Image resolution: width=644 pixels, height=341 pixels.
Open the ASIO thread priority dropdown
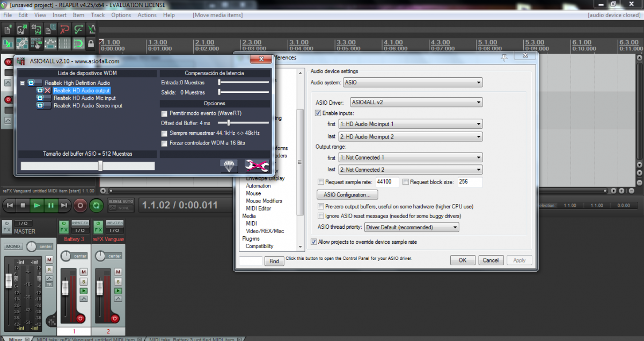point(412,227)
